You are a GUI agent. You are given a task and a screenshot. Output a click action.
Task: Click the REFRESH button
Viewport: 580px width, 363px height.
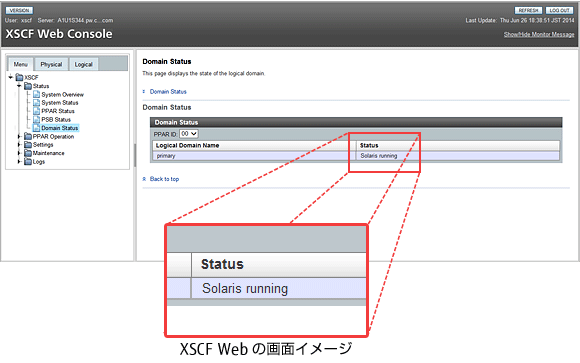pos(528,10)
